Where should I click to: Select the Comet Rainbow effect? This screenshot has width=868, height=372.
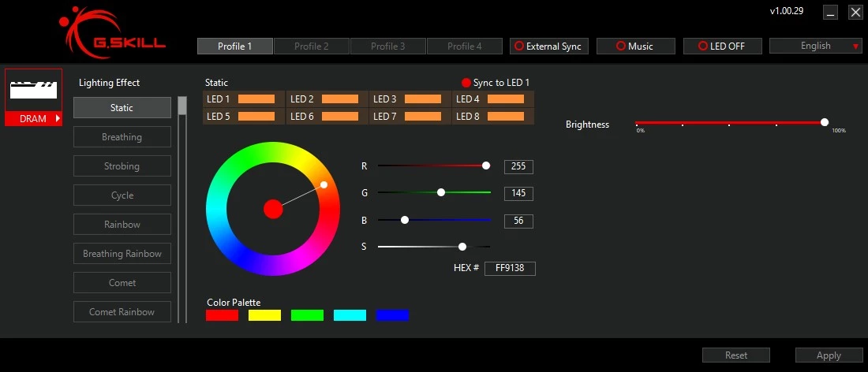click(x=122, y=312)
